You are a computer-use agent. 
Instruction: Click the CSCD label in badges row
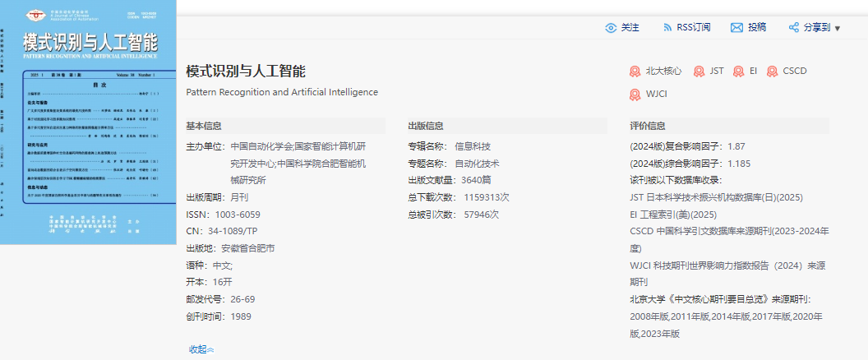[795, 72]
